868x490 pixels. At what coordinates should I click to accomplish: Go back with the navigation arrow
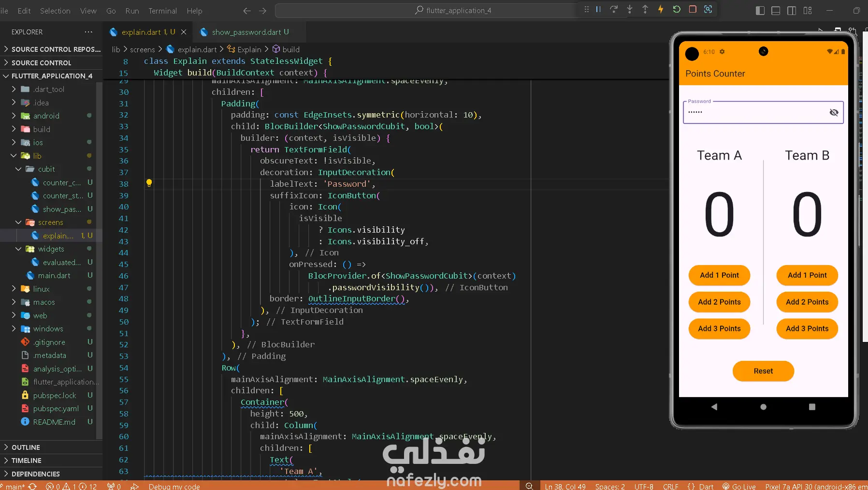click(247, 11)
